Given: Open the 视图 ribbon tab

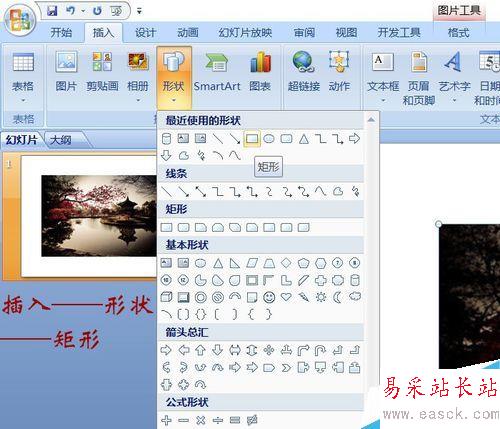Looking at the screenshot, I should 346,33.
